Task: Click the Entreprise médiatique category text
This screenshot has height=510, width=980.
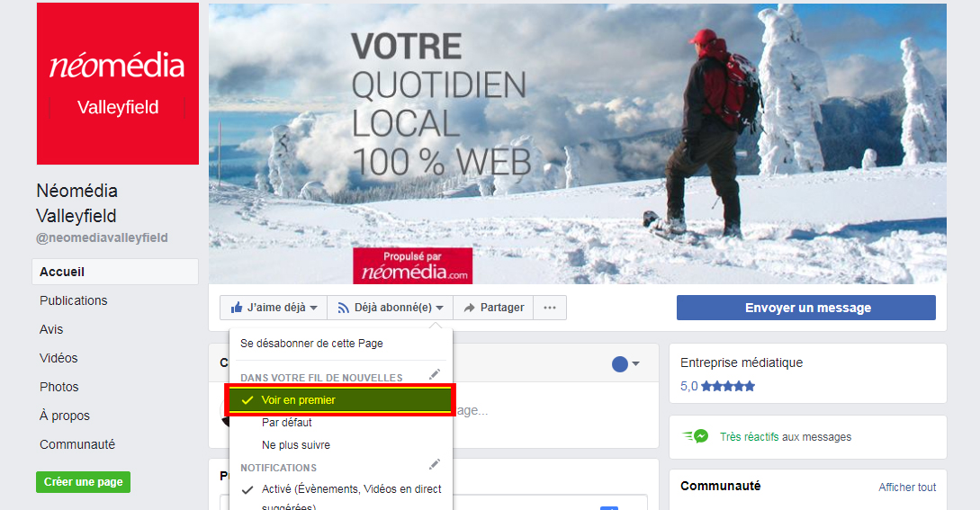Action: click(742, 362)
